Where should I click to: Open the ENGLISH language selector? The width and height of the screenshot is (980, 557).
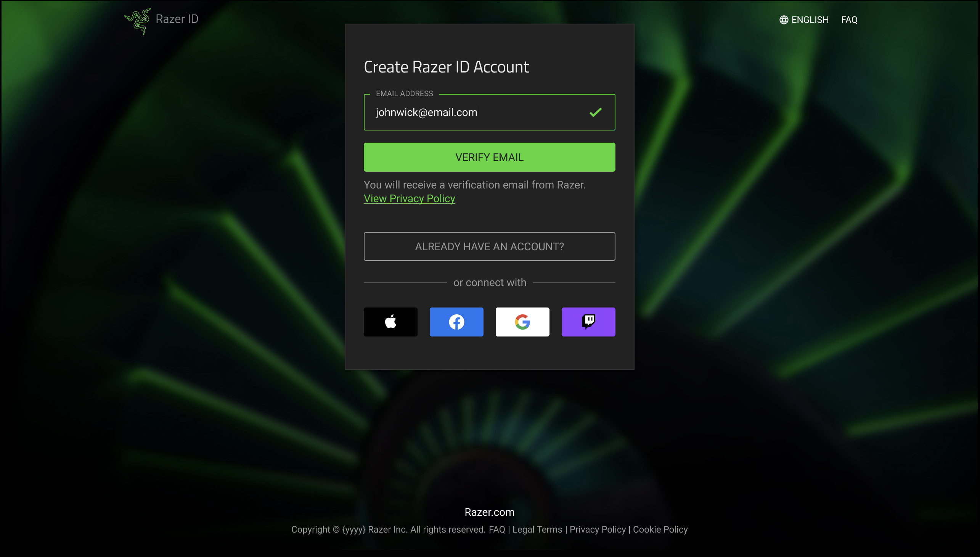[804, 20]
